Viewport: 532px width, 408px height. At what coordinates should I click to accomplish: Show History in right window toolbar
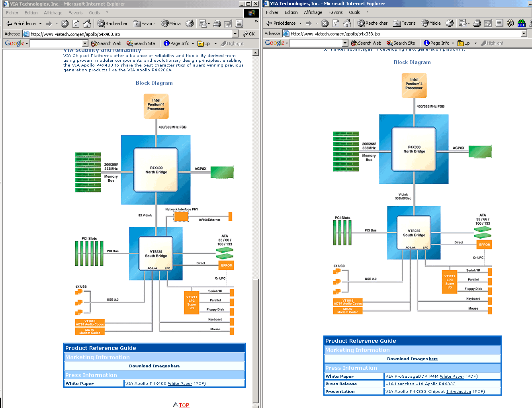click(450, 23)
